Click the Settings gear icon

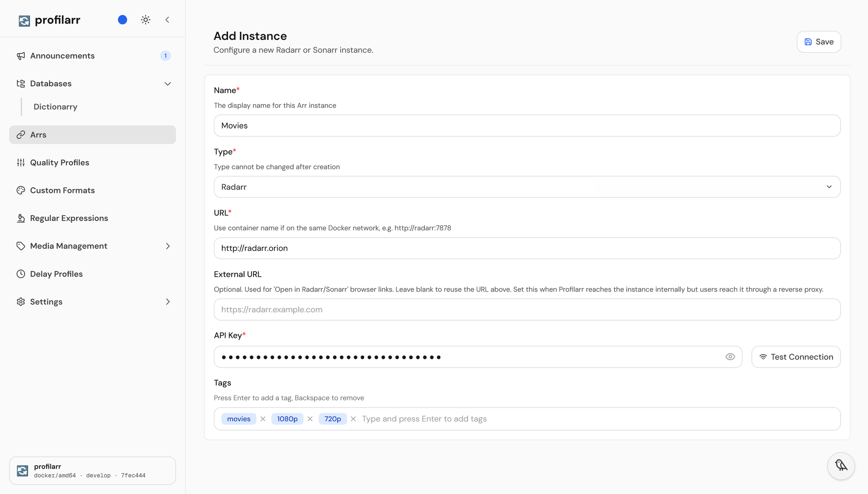21,302
